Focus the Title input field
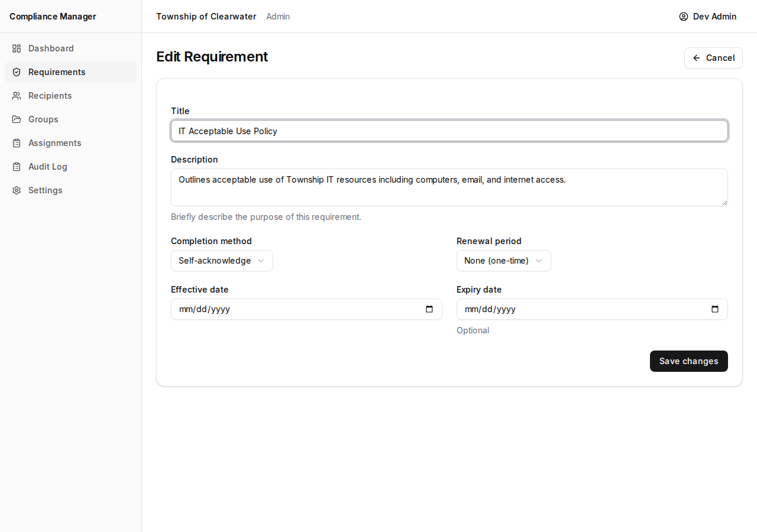 pos(449,131)
